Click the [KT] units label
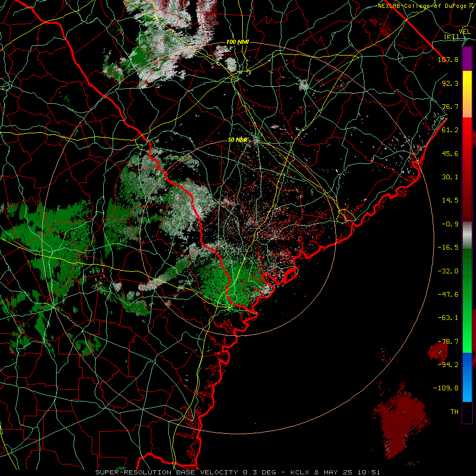This screenshot has width=476, height=476. (x=452, y=36)
